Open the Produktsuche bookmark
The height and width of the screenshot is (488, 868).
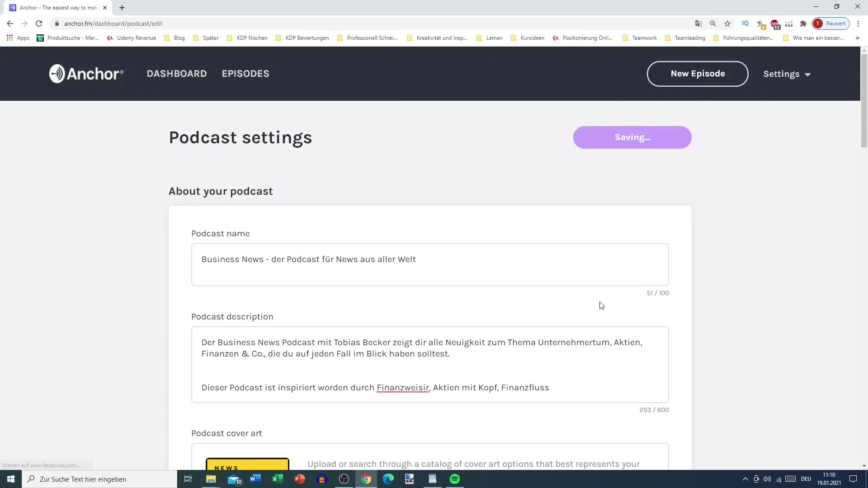[68, 38]
